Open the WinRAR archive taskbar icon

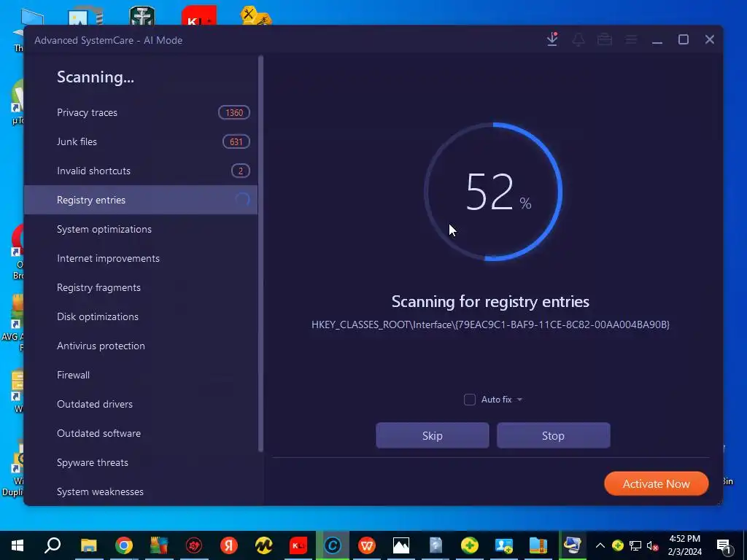pos(538,545)
